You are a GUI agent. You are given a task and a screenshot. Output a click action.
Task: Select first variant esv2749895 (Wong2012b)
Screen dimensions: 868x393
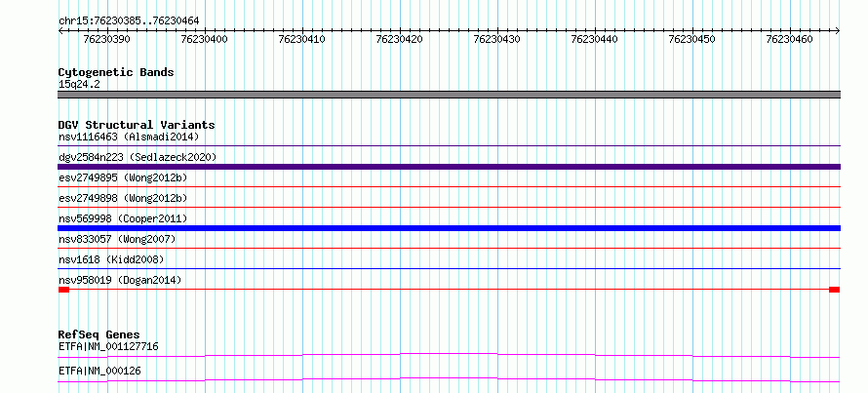point(123,177)
